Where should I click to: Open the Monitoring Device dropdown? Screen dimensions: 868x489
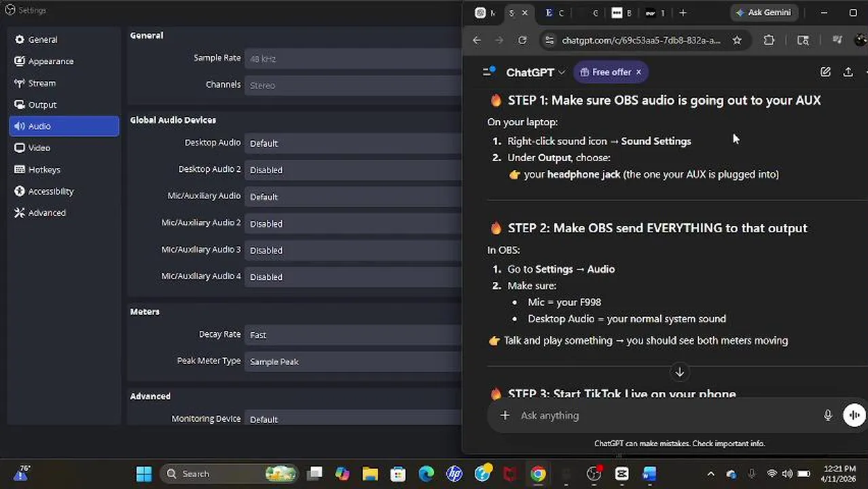(x=353, y=420)
